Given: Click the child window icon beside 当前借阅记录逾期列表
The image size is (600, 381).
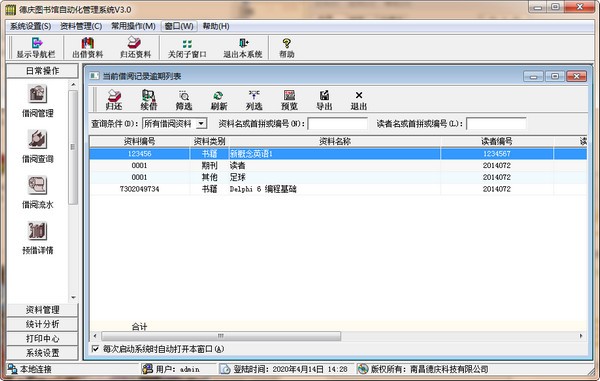Looking at the screenshot, I should 95,76.
